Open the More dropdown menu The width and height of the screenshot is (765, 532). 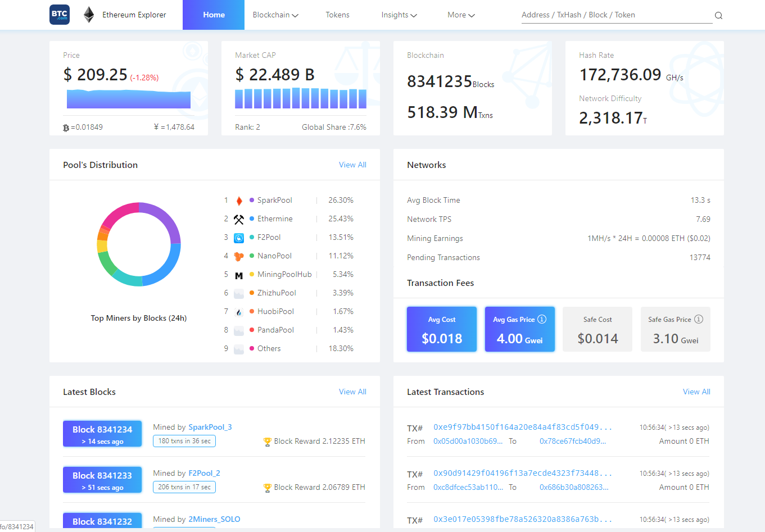pyautogui.click(x=461, y=15)
